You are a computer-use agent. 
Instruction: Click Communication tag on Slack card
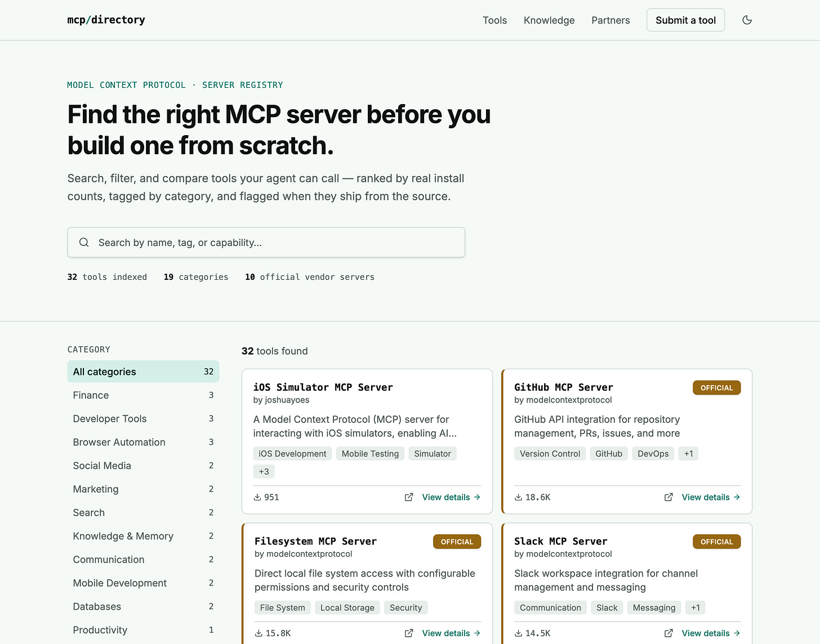(x=550, y=608)
